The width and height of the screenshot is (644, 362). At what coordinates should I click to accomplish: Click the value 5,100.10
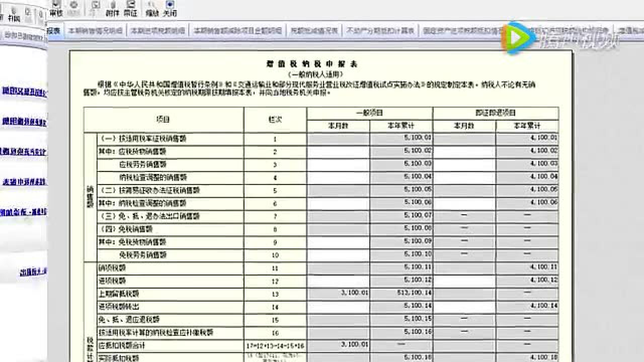pos(417,254)
